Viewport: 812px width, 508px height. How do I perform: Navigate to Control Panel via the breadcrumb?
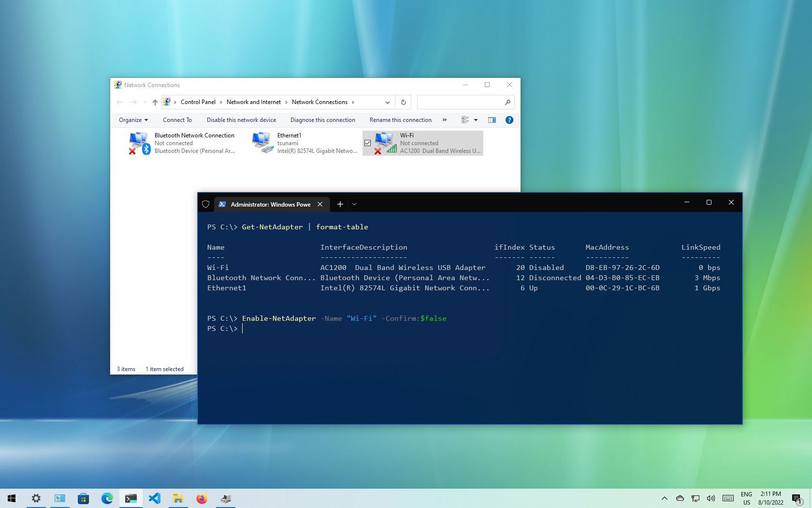pyautogui.click(x=198, y=102)
